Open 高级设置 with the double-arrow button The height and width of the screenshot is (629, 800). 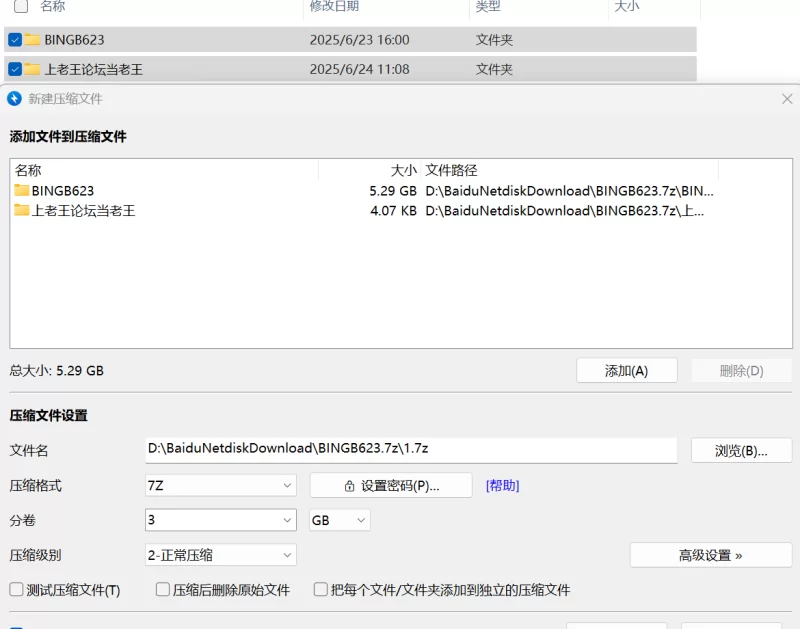click(710, 555)
